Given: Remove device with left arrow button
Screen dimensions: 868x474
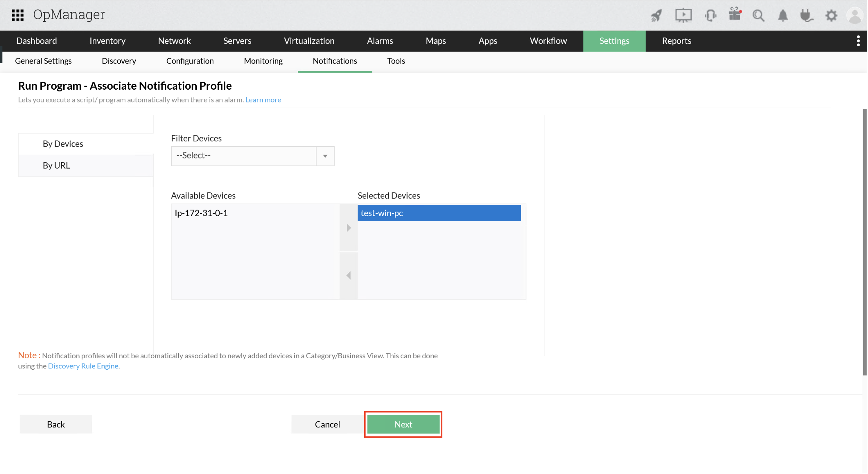Looking at the screenshot, I should (x=349, y=276).
